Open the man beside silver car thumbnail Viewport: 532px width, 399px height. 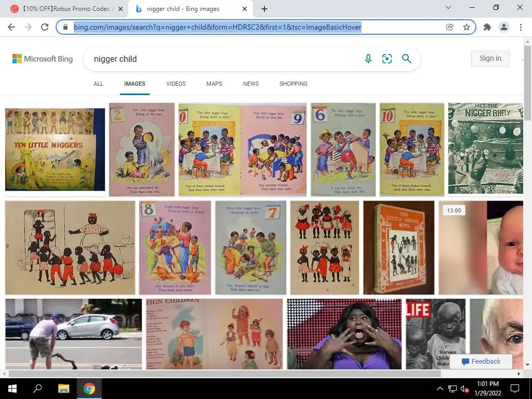pyautogui.click(x=73, y=334)
